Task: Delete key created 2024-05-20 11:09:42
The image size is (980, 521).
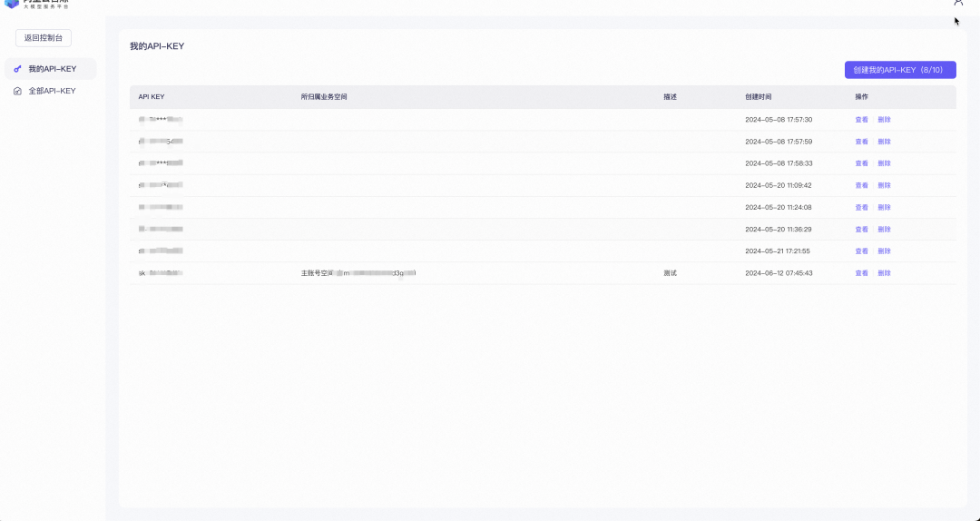Action: (884, 185)
